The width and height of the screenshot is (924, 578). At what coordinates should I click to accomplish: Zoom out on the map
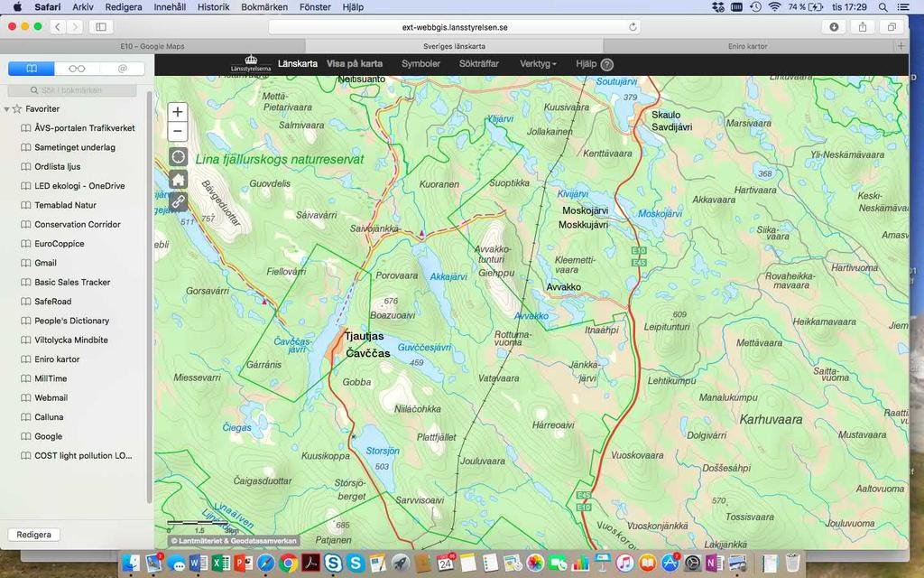click(x=178, y=131)
